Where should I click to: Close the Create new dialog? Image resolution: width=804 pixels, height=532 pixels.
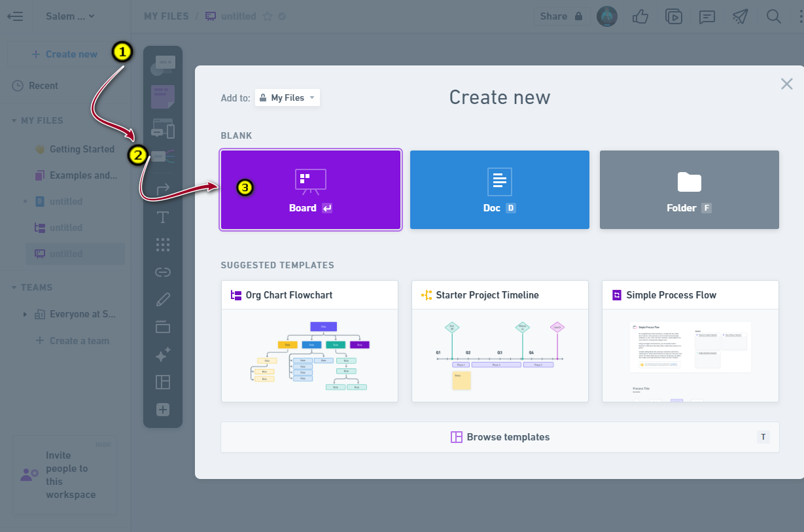point(786,84)
